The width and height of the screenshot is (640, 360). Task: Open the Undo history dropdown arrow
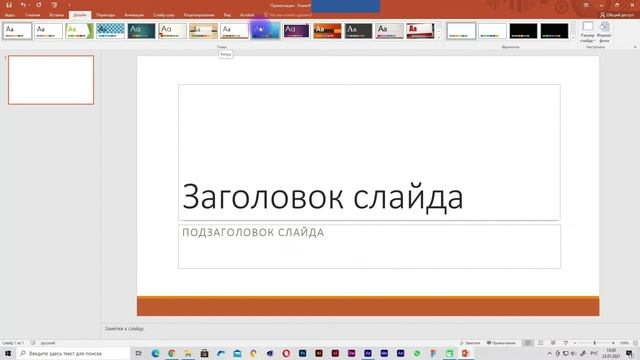(29, 5)
